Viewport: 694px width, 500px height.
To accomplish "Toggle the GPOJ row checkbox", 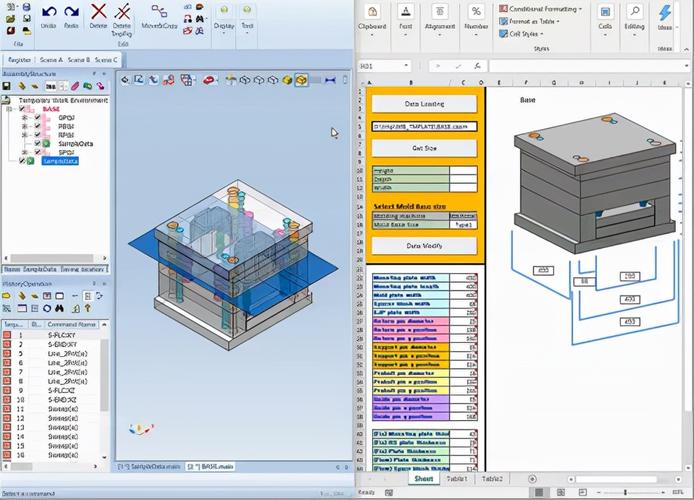I will pos(38,118).
